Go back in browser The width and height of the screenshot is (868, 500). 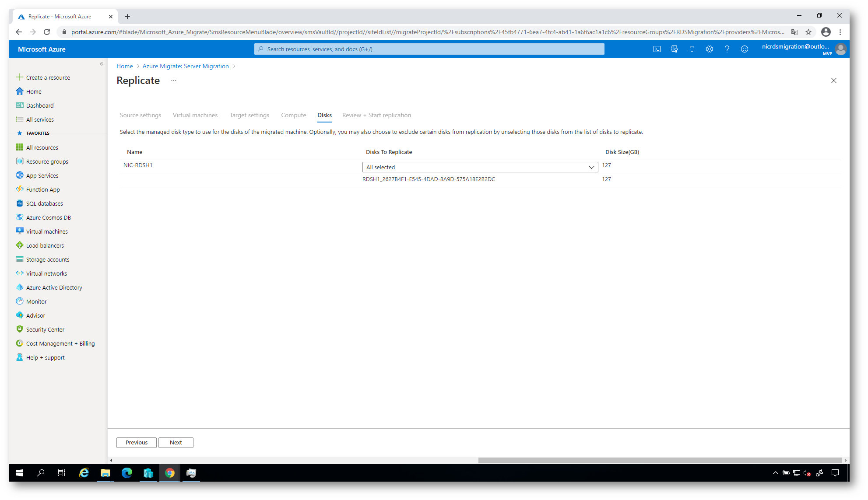pos(19,32)
